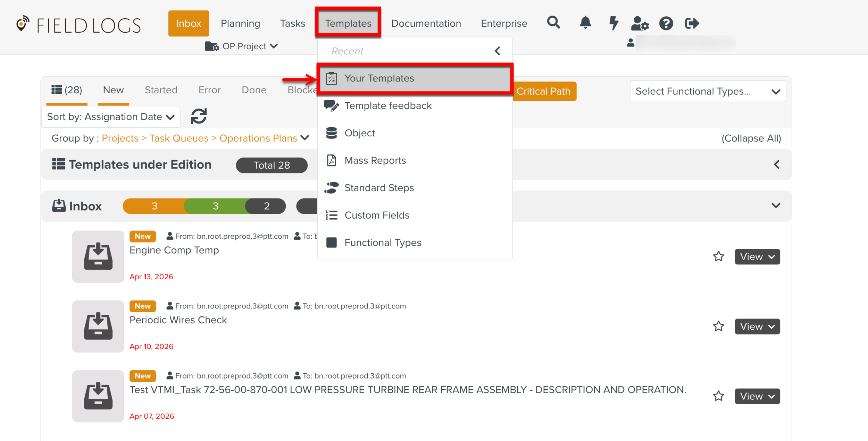This screenshot has height=441, width=868.
Task: Click the green 3 inbox status segment
Action: pos(216,206)
